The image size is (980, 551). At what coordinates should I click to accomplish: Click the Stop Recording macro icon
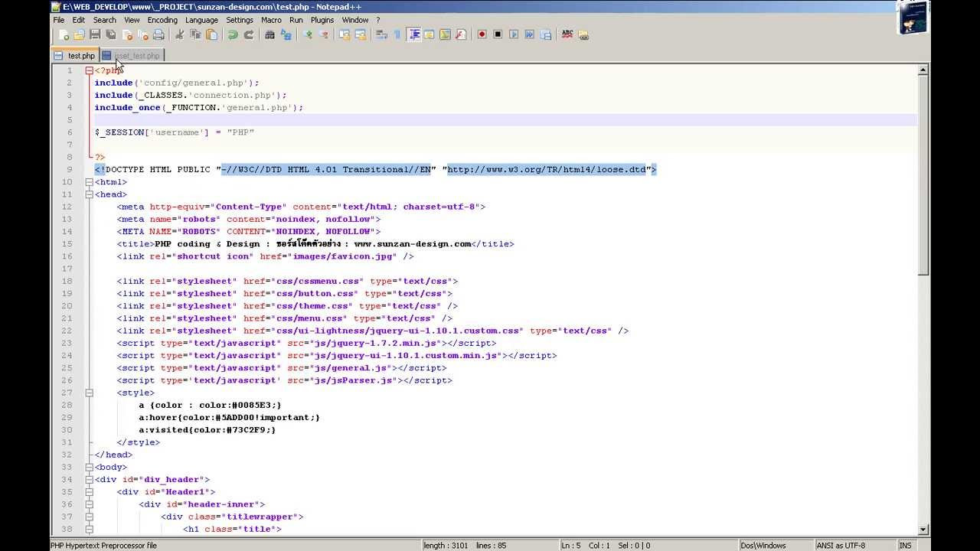tap(498, 34)
